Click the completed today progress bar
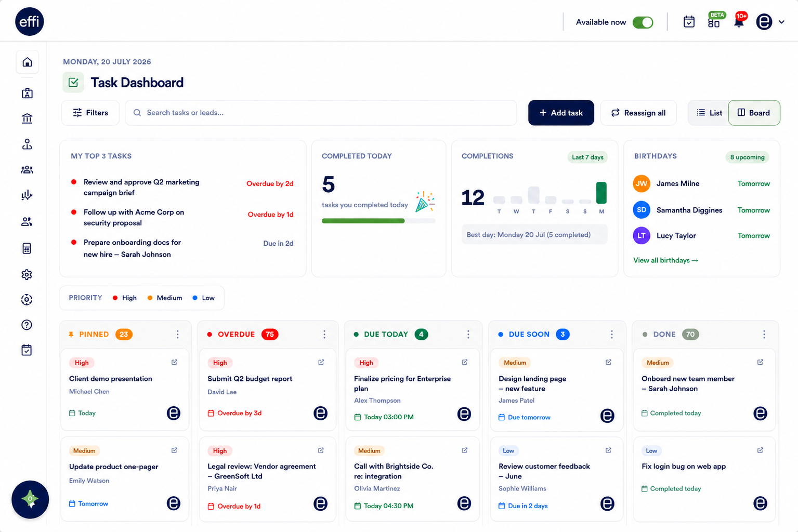This screenshot has width=798, height=532. click(x=378, y=221)
